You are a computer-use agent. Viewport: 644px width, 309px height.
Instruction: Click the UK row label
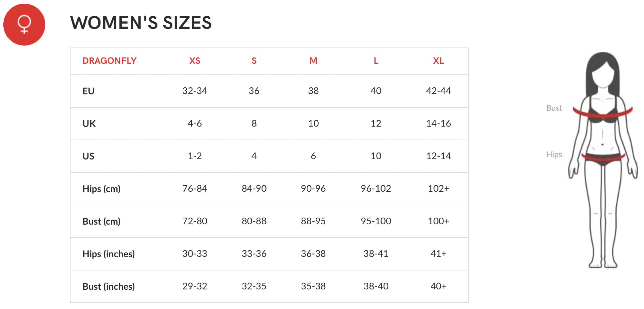coord(89,124)
